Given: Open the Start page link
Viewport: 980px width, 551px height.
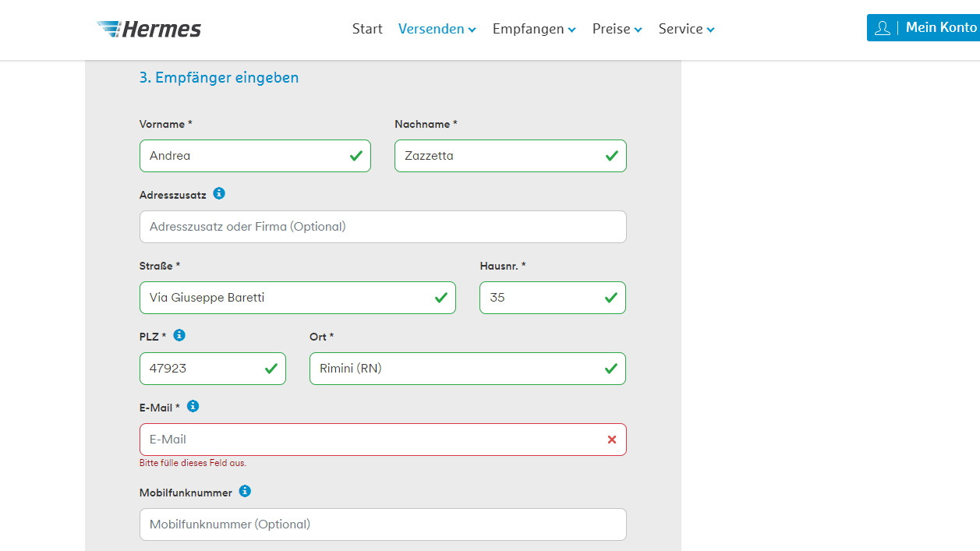Looking at the screenshot, I should [x=367, y=29].
